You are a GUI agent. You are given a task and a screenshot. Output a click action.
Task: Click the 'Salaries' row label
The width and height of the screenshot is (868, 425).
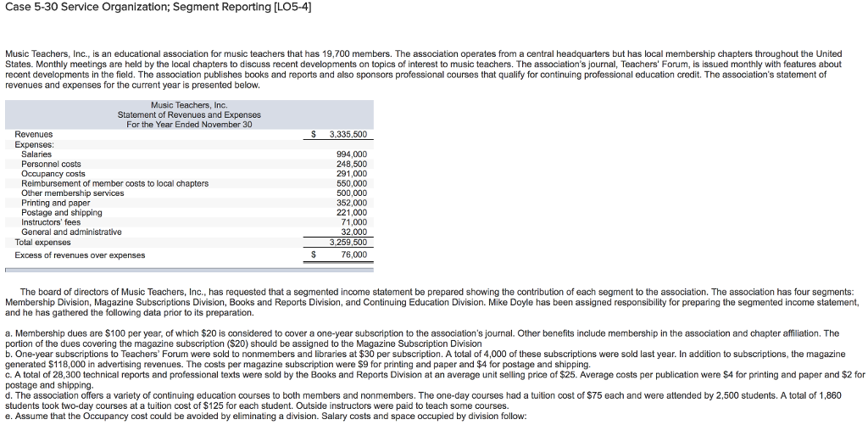pyautogui.click(x=36, y=154)
